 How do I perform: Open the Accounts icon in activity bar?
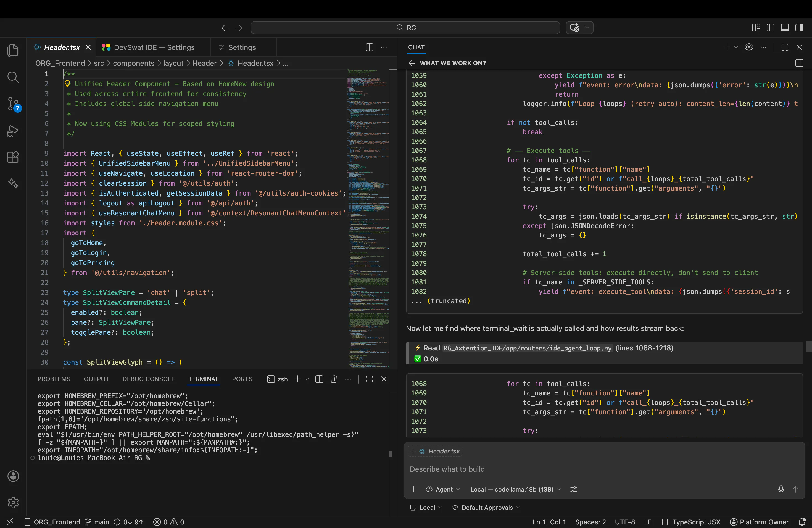click(13, 476)
